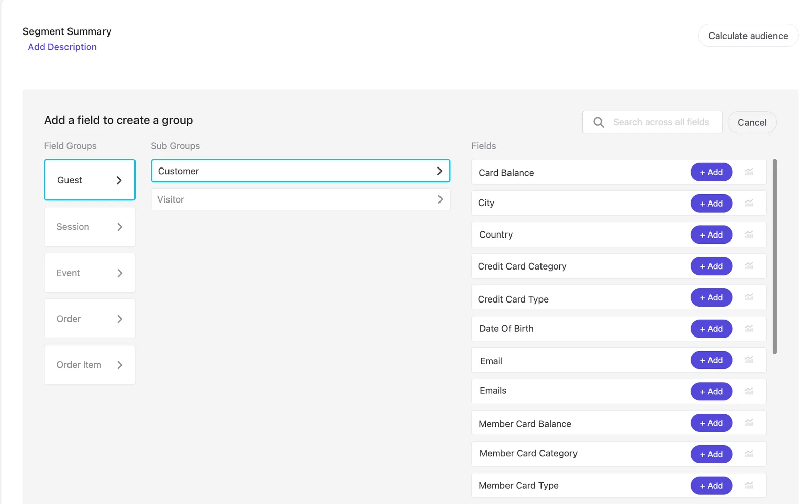
Task: Open chart icon for City field
Action: pyautogui.click(x=749, y=204)
